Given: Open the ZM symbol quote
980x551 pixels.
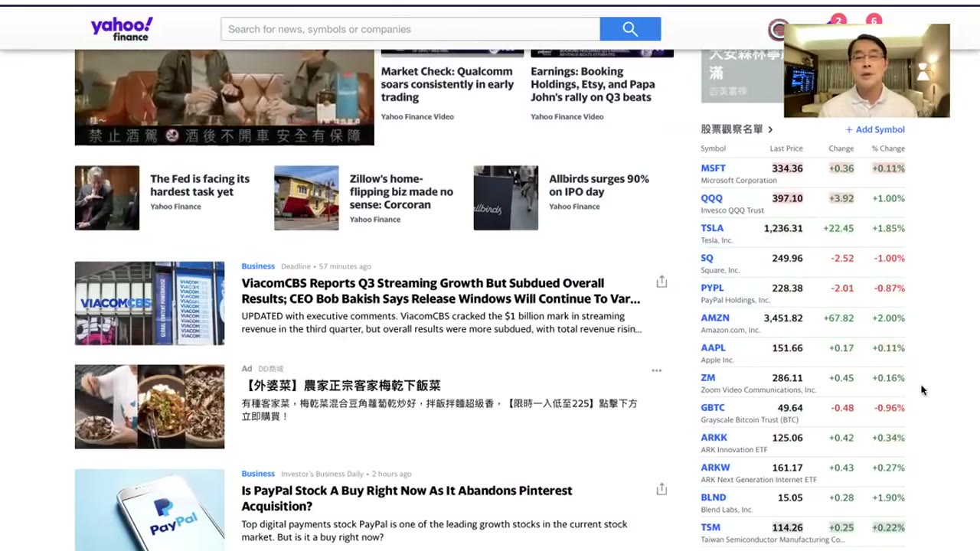Looking at the screenshot, I should (x=707, y=377).
